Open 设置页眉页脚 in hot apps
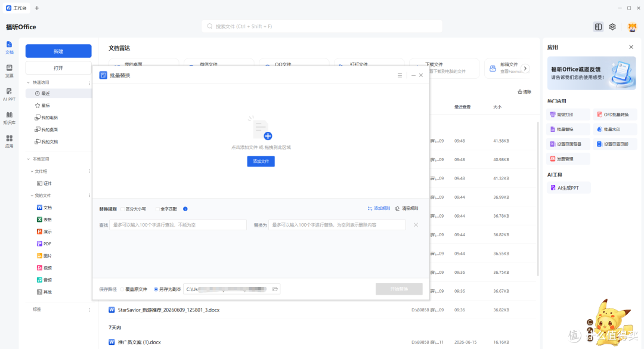 (x=615, y=144)
